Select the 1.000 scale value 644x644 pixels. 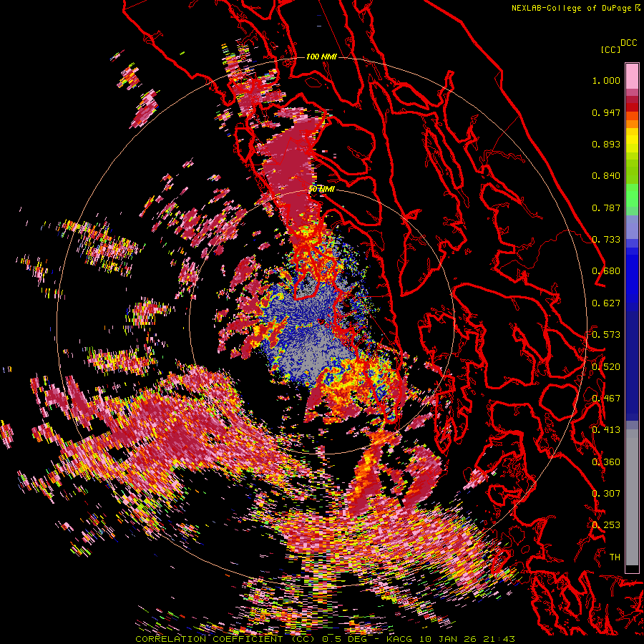[606, 80]
